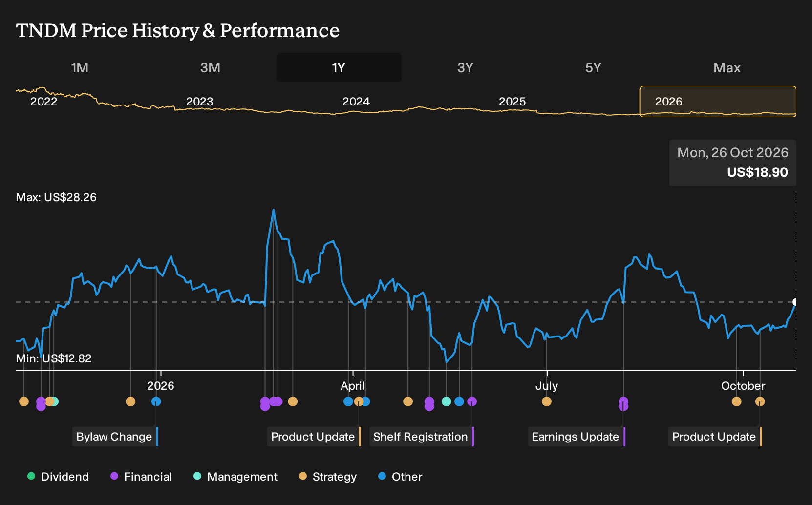Open the Product Update label near April
Image resolution: width=812 pixels, height=505 pixels.
tap(314, 437)
